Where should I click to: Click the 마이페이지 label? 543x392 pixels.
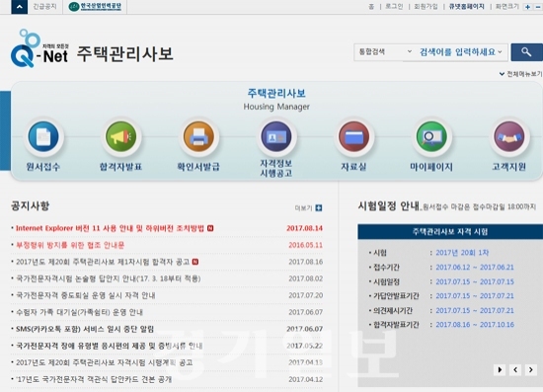(431, 167)
